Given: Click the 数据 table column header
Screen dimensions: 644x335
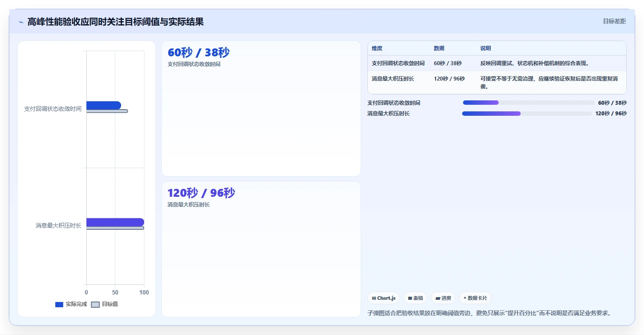Looking at the screenshot, I should 439,48.
